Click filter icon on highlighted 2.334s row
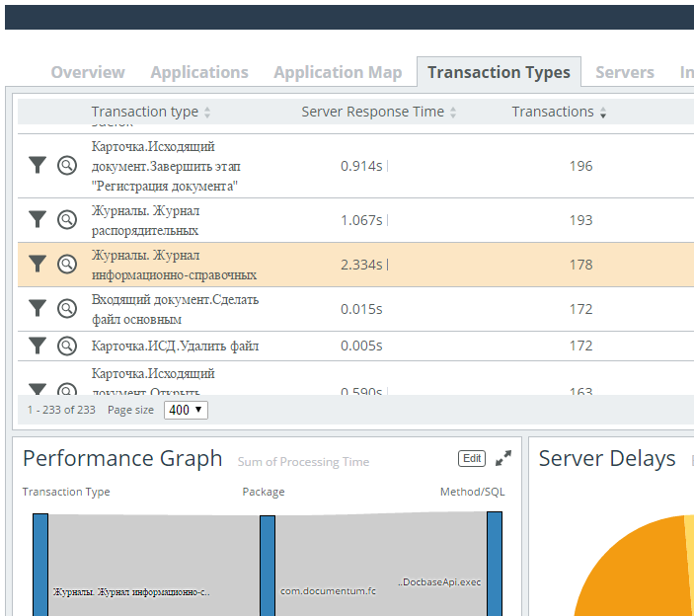 [38, 264]
